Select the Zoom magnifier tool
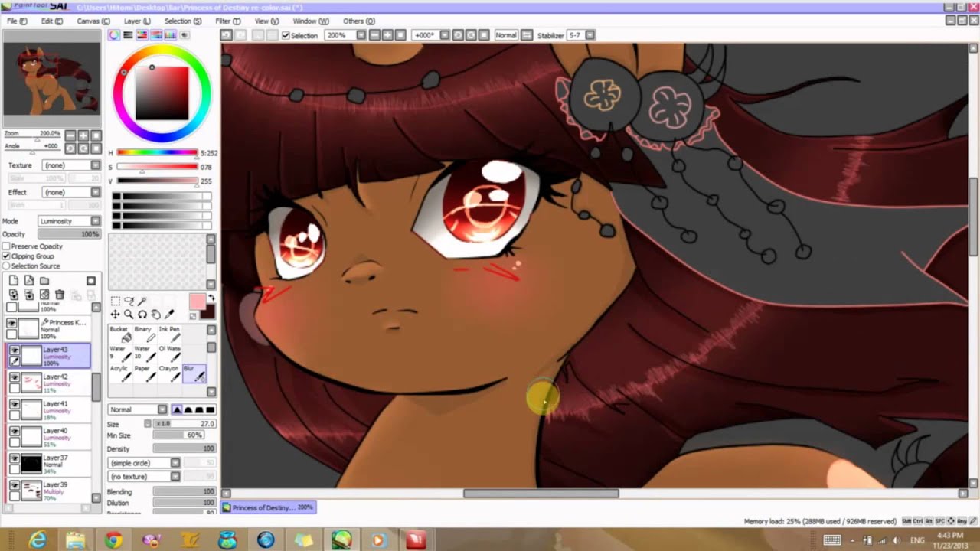The image size is (980, 551). coord(129,315)
